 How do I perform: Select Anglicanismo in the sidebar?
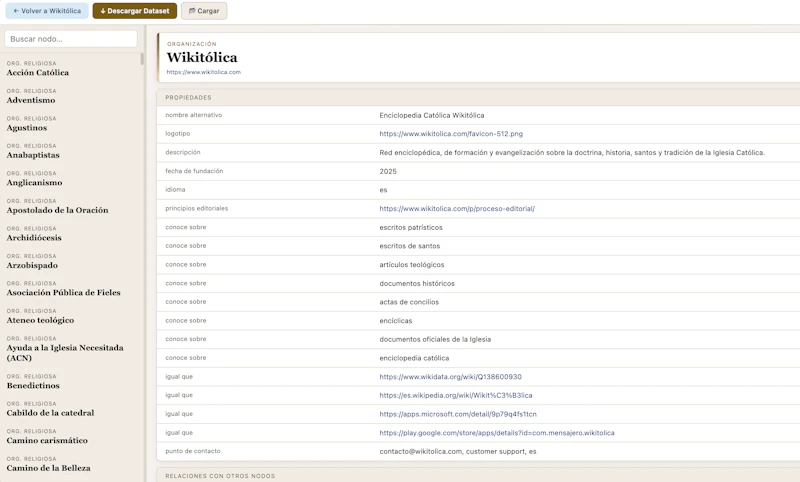(34, 183)
